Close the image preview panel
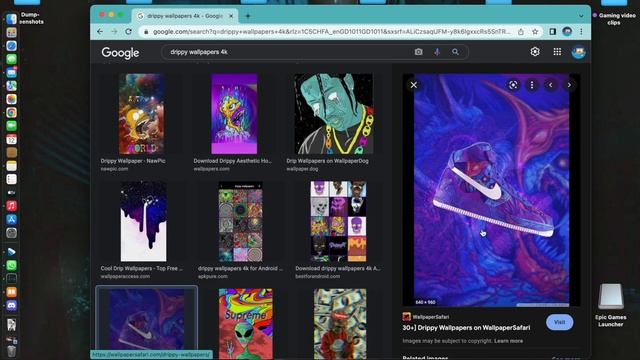Screen dimensions: 640x360 point(413,85)
